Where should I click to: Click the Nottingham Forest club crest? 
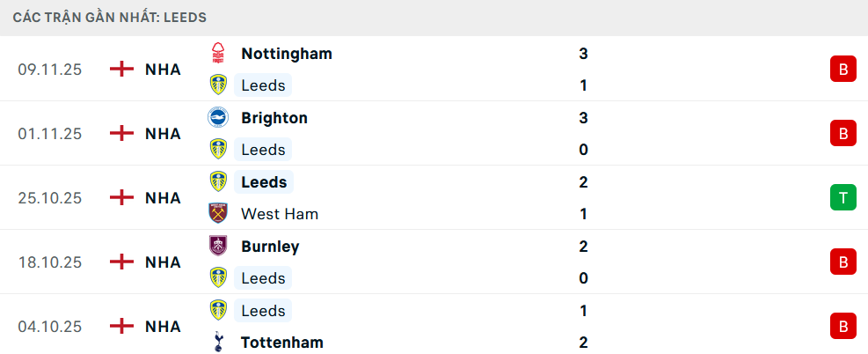click(218, 54)
